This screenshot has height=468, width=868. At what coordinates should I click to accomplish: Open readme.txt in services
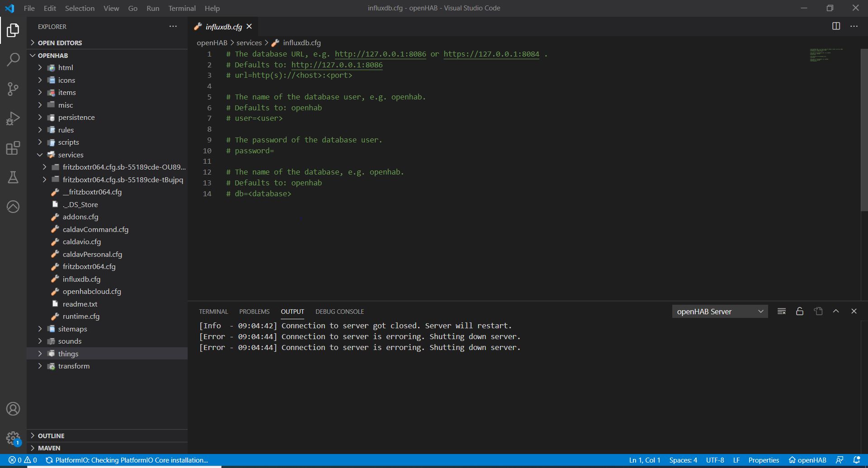(x=80, y=304)
